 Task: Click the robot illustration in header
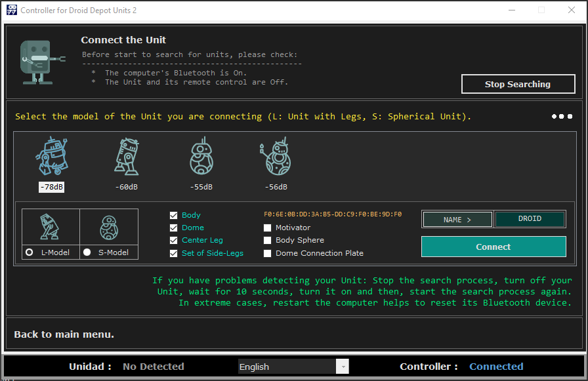pos(42,62)
